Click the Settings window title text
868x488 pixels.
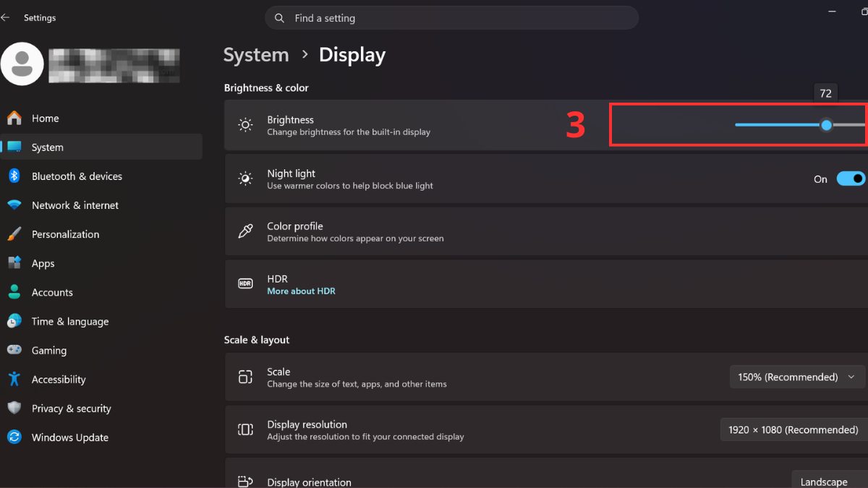tap(40, 17)
